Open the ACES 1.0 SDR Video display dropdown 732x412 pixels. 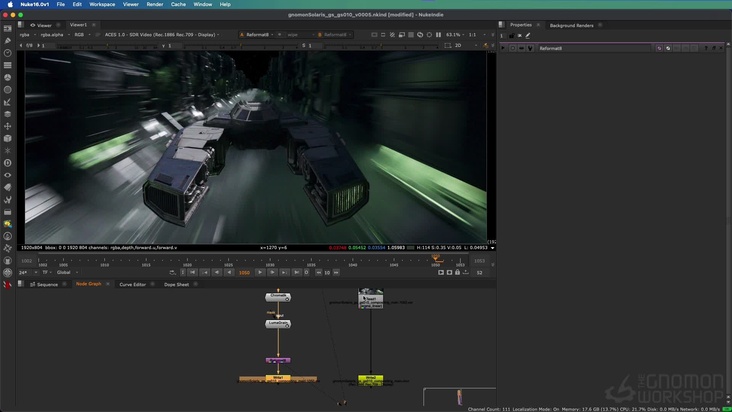tap(162, 35)
